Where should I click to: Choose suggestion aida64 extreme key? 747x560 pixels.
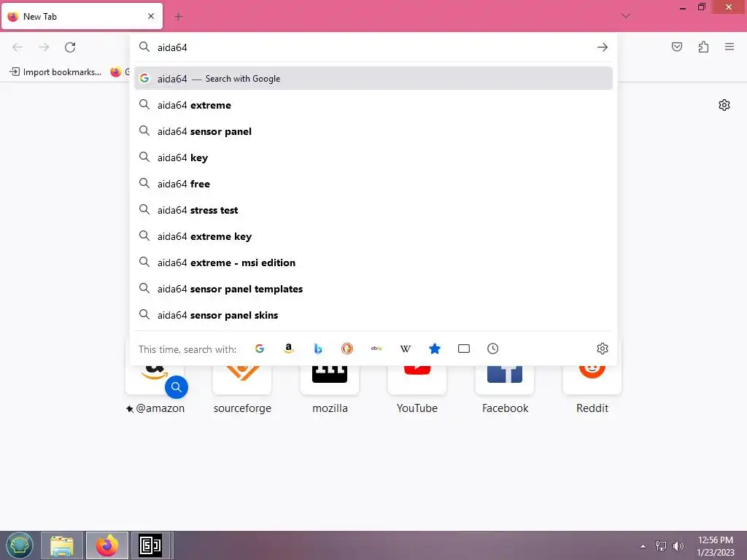373,236
